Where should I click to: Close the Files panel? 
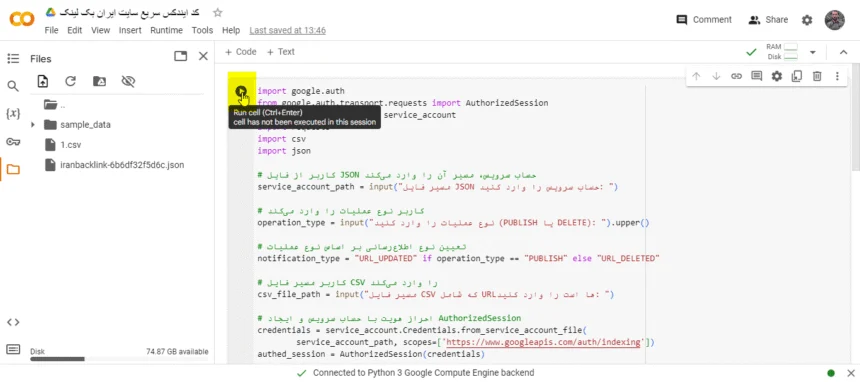coord(203,56)
